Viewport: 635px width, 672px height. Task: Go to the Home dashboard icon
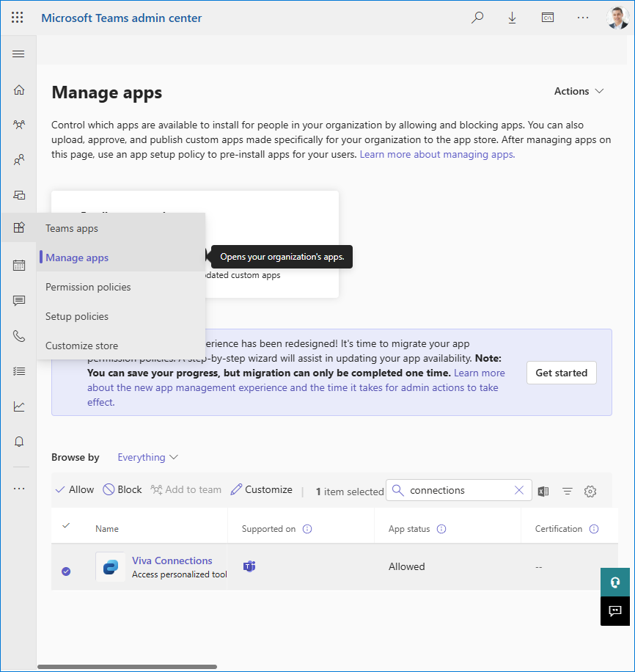tap(19, 90)
